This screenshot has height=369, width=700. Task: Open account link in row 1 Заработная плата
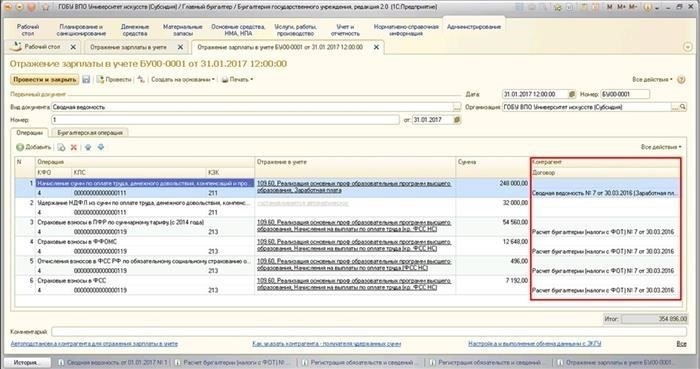pos(354,187)
